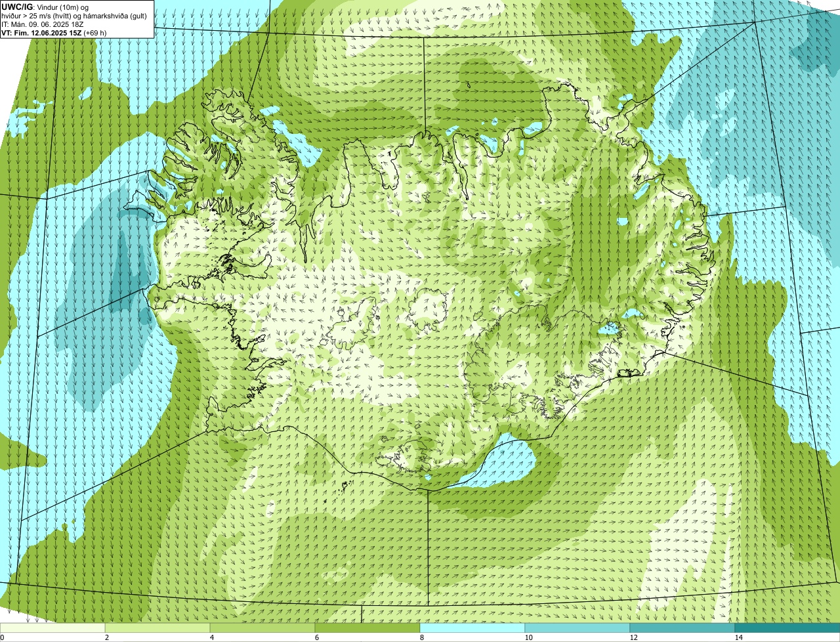Click the 12–14 m/s teal legend segment
The width and height of the screenshot is (840, 642).
682,628
